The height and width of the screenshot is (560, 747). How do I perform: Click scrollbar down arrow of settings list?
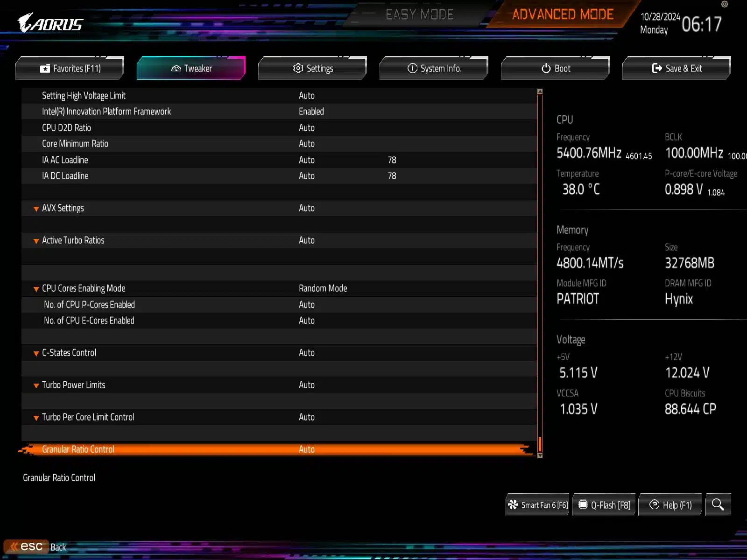pos(540,455)
